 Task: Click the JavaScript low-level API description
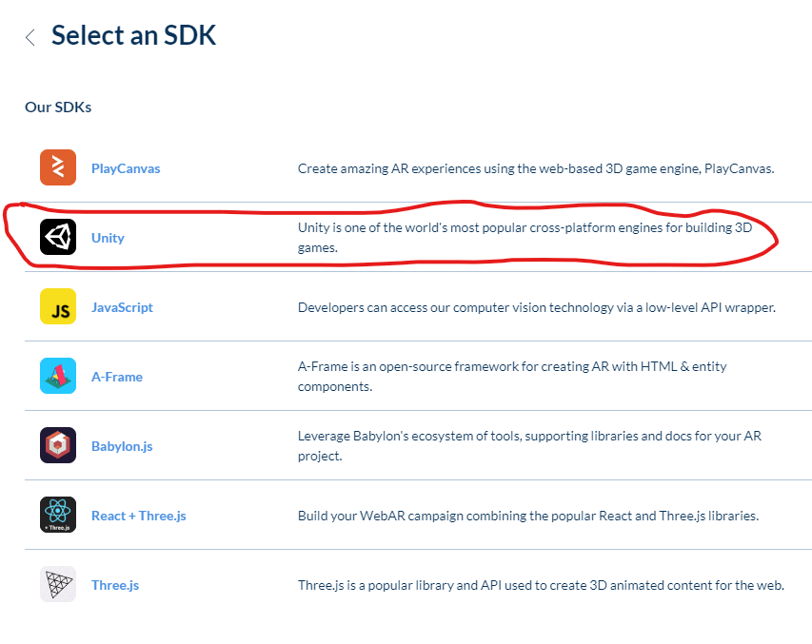(x=537, y=307)
